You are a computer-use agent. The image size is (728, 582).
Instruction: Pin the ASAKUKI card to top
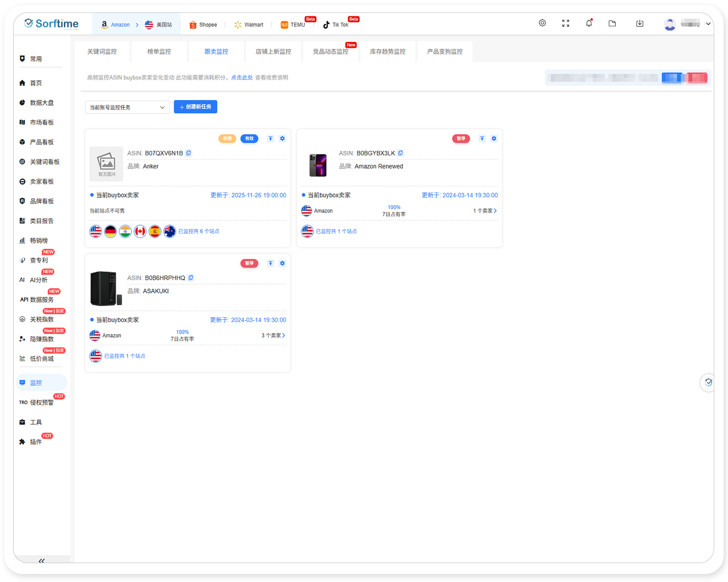(x=270, y=263)
